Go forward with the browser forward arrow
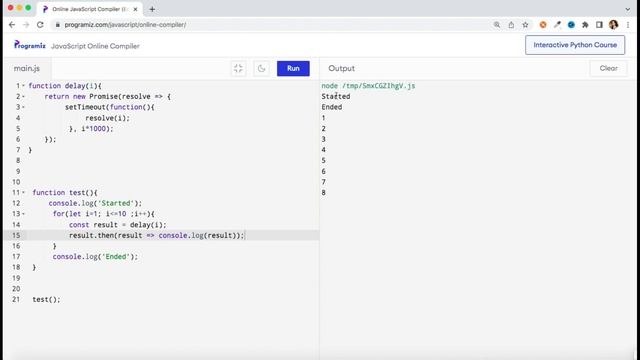Image resolution: width=640 pixels, height=360 pixels. (x=26, y=25)
